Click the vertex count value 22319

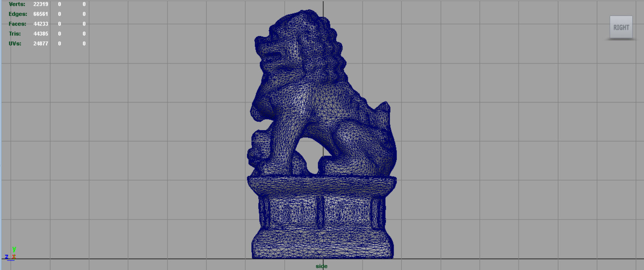41,4
